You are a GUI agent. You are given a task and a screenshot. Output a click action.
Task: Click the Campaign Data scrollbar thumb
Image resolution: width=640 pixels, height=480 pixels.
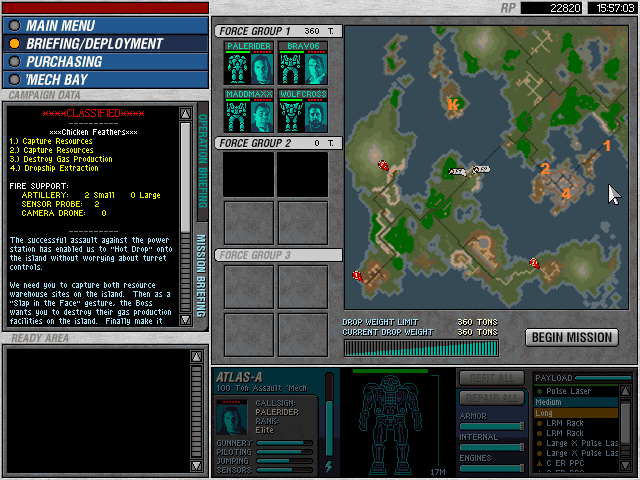[185, 178]
